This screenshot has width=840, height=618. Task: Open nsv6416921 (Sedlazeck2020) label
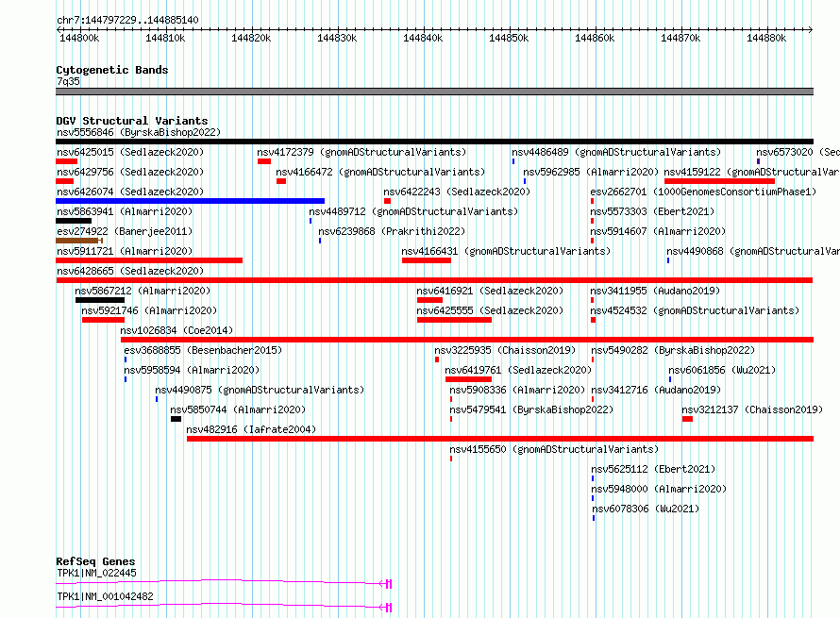tap(490, 291)
